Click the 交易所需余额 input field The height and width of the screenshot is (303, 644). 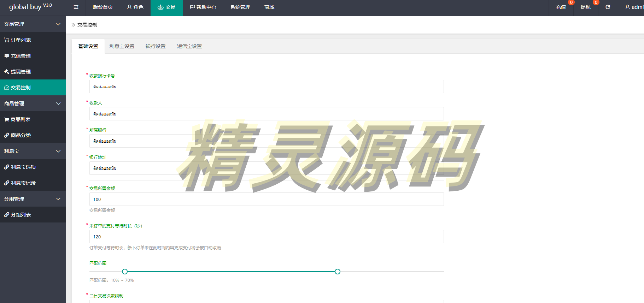(x=266, y=199)
